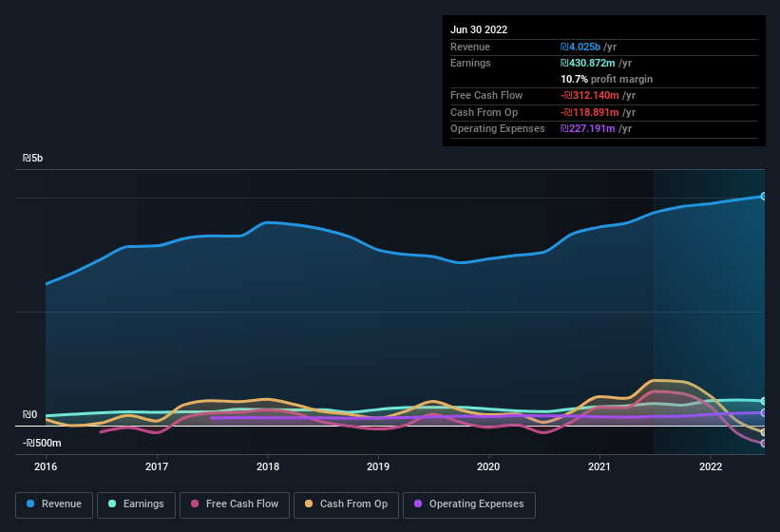This screenshot has width=780, height=532.
Task: Click the teal dot in Earnings legend
Action: coord(112,504)
